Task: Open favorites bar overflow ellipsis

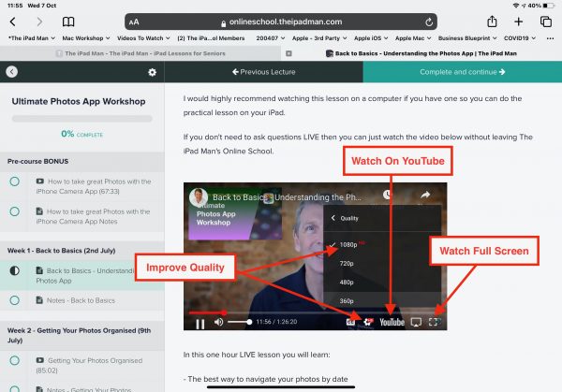Action: pyautogui.click(x=550, y=38)
